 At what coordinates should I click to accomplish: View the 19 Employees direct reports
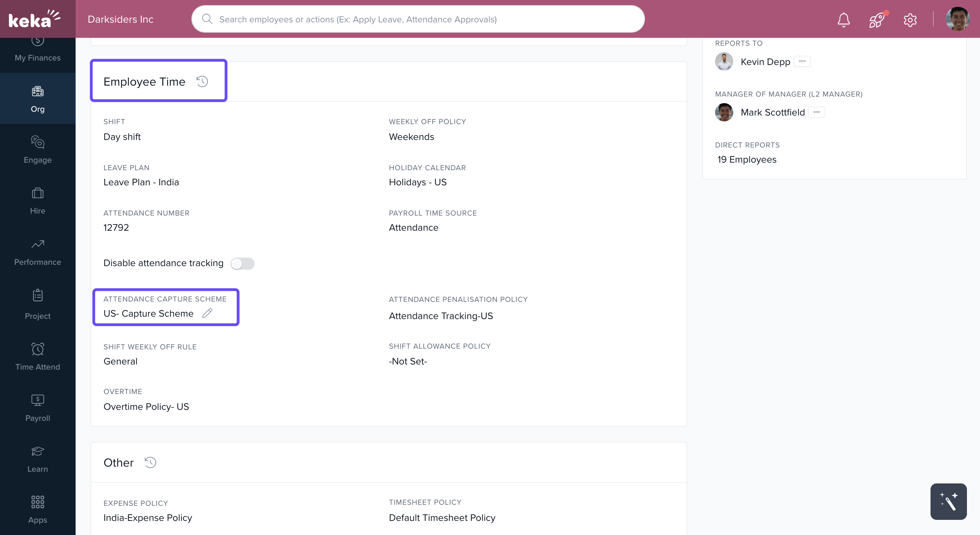coord(746,160)
